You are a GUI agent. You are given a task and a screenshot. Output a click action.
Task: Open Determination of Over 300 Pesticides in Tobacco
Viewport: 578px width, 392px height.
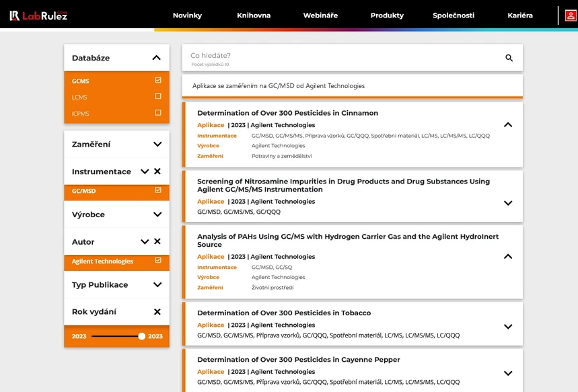tap(283, 313)
